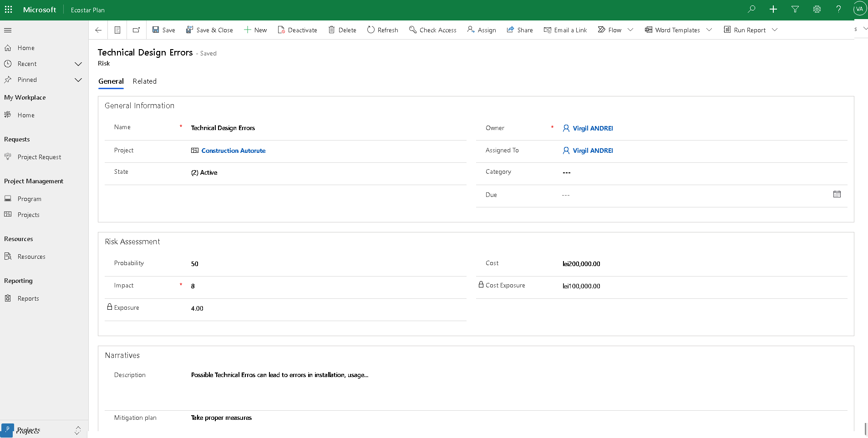
Task: Open Assigned To Virgil ANDREI link
Action: point(593,151)
